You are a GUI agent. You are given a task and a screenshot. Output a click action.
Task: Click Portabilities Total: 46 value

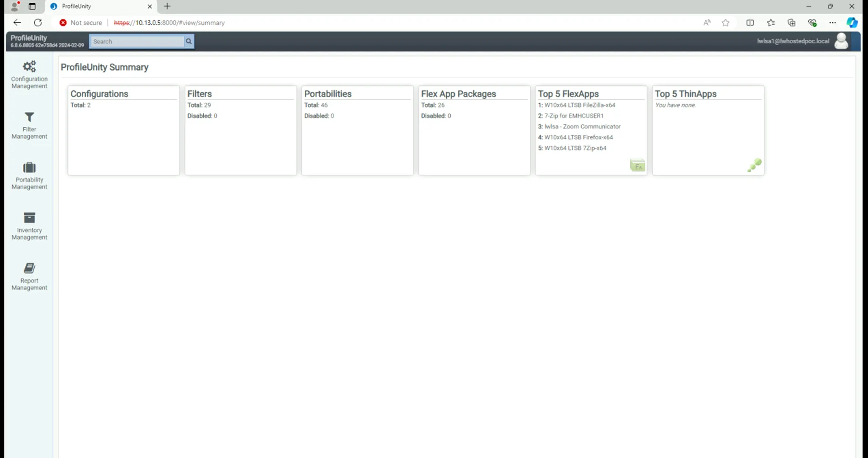click(x=316, y=105)
